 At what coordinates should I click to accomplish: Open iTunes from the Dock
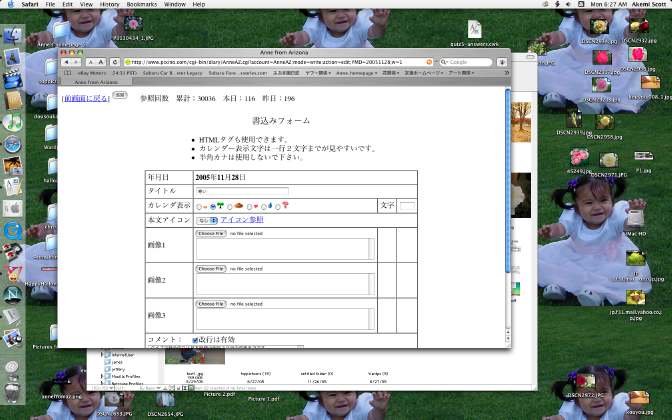[12, 123]
